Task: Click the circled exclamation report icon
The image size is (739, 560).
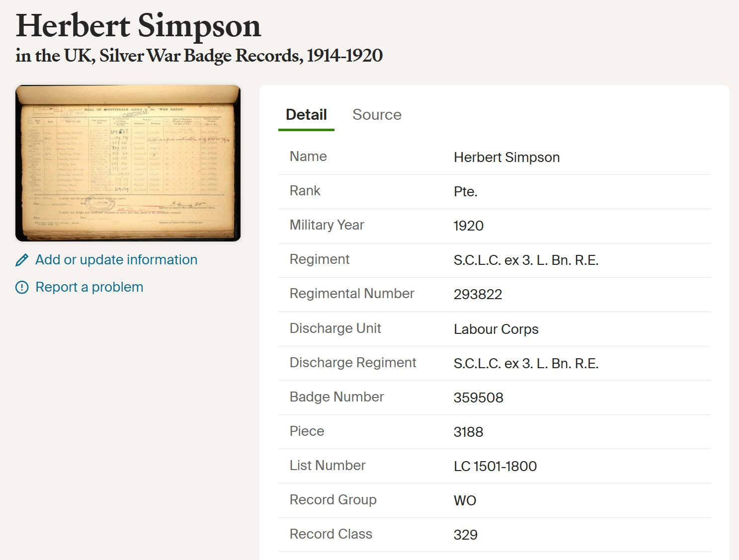Action: [x=22, y=287]
